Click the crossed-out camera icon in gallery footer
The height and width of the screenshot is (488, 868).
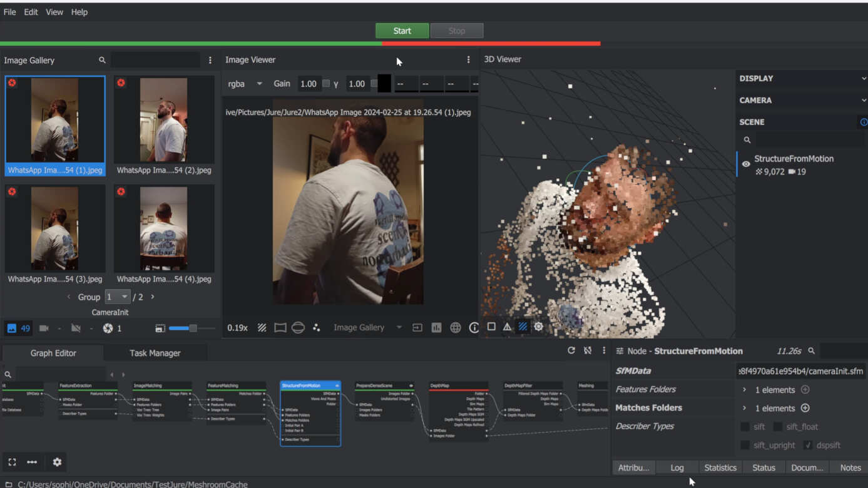click(x=76, y=328)
